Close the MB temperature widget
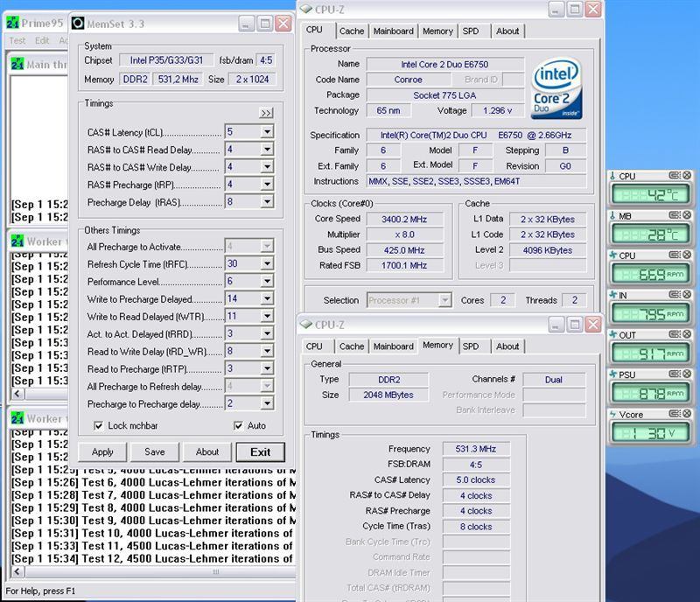This screenshot has height=602, width=700. (687, 215)
